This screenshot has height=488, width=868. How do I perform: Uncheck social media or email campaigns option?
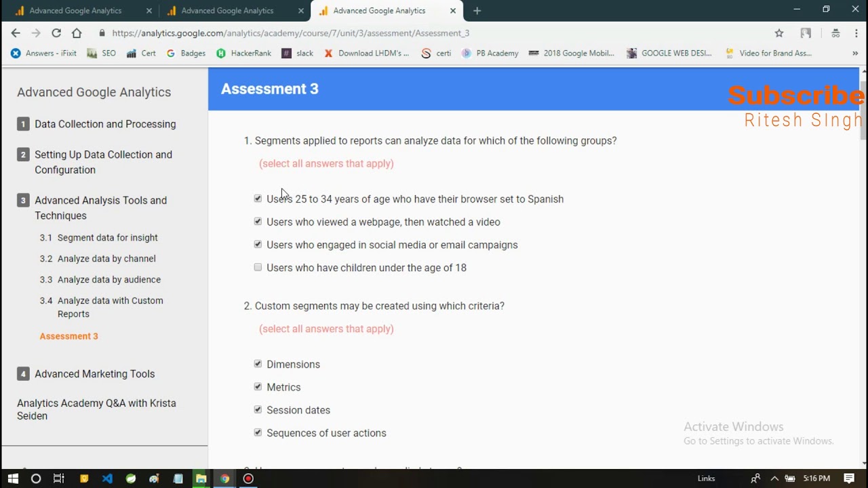[258, 245]
